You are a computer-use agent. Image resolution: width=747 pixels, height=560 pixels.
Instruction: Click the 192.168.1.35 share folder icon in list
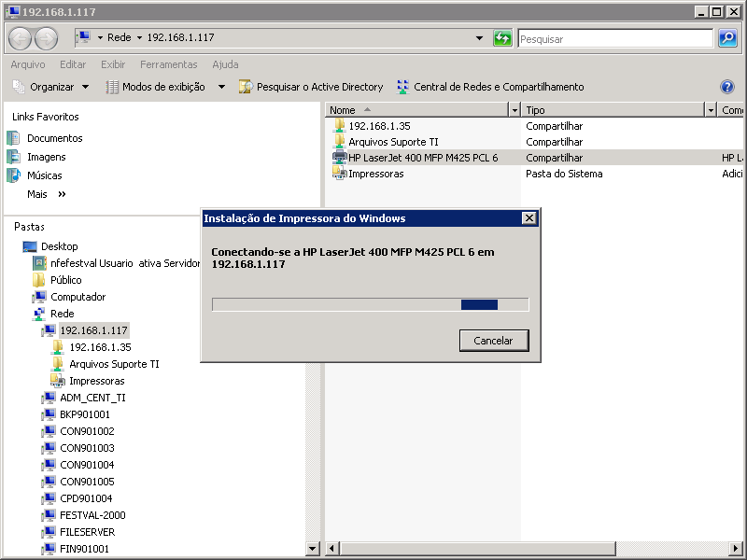coord(339,126)
